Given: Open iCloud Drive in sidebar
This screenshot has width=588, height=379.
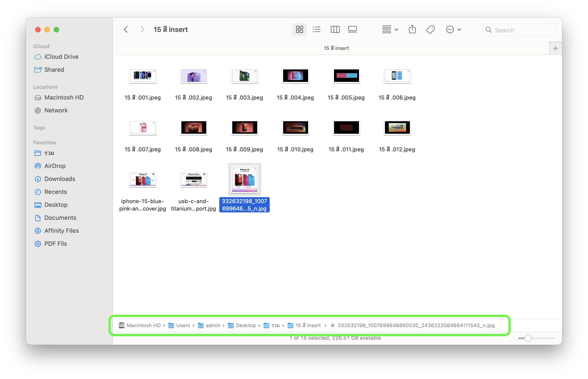Looking at the screenshot, I should pos(61,57).
